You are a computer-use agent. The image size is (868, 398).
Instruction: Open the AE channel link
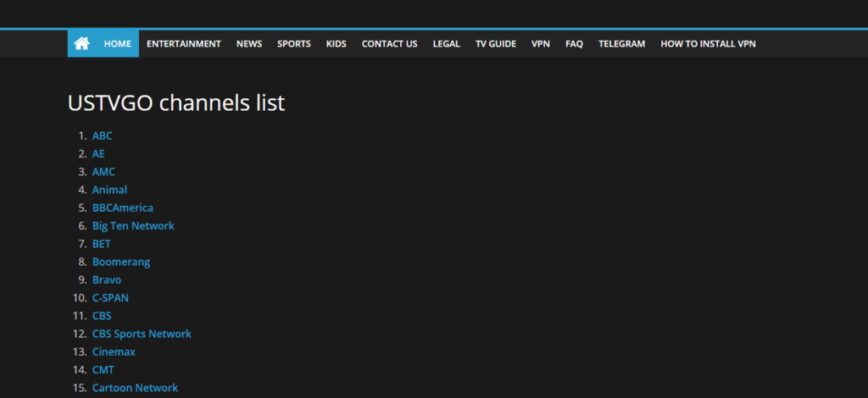(x=98, y=153)
